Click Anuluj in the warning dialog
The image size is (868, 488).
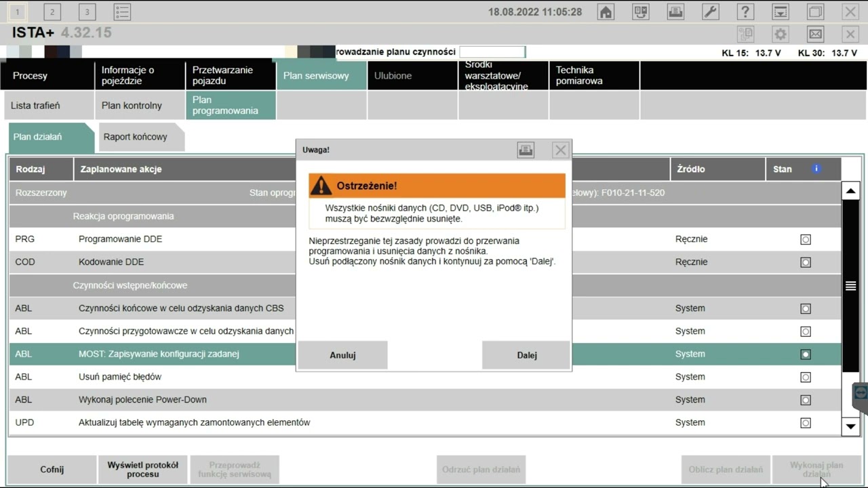coord(342,355)
